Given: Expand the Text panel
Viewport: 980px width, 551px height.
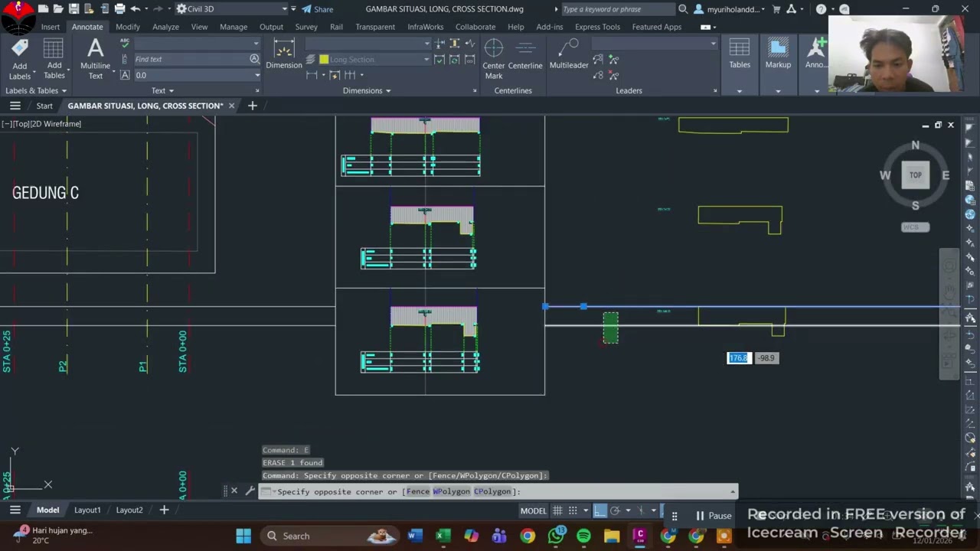Looking at the screenshot, I should click(x=162, y=90).
